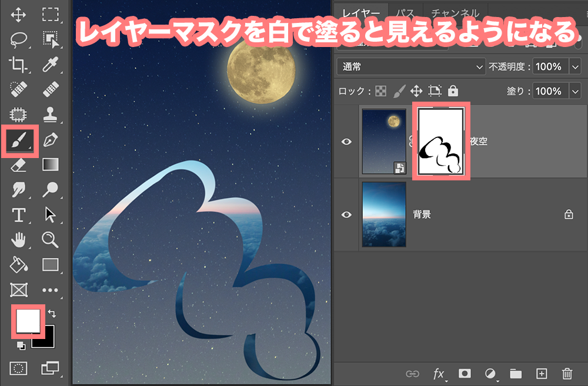The width and height of the screenshot is (588, 386).
Task: Hide the 夜空 layer
Action: pyautogui.click(x=346, y=142)
